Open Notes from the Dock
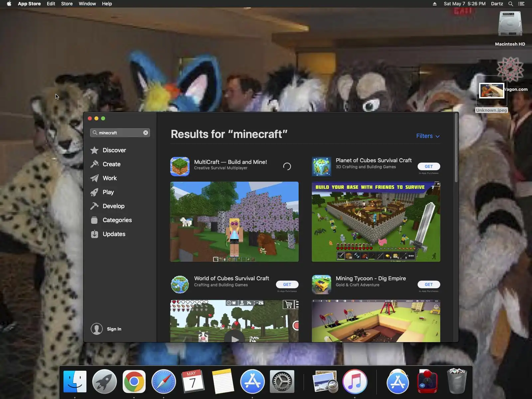This screenshot has height=399, width=532. (x=223, y=381)
